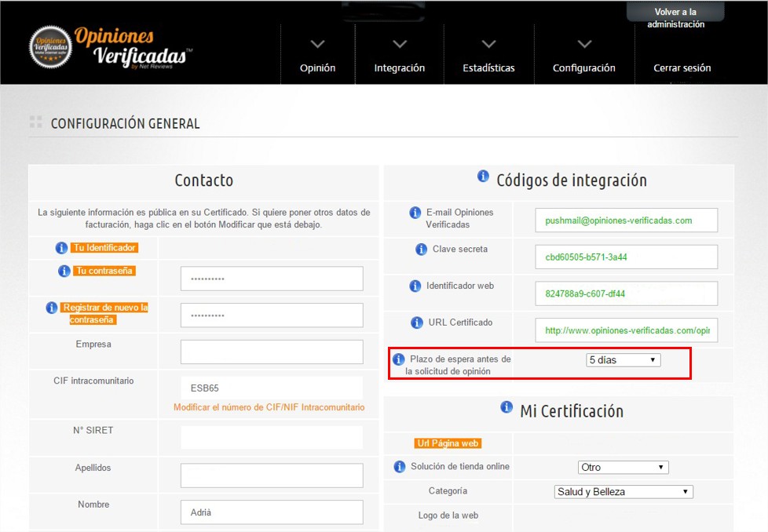
Task: Click info icon for E-mail Opiniones Verificadas
Action: coord(415,213)
